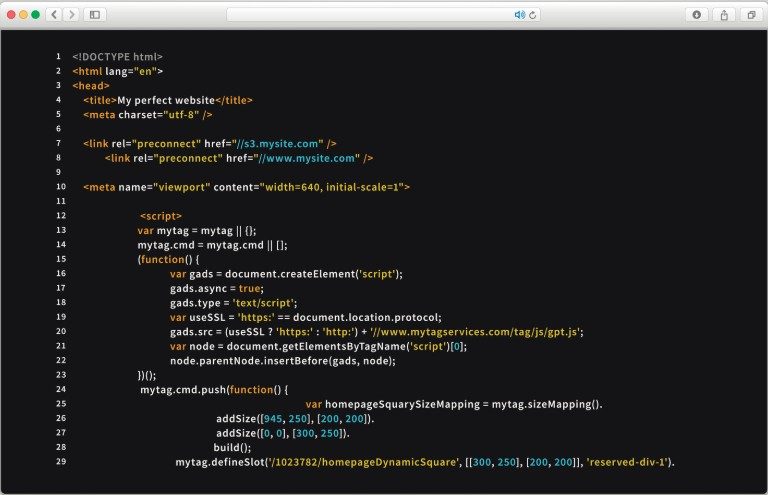Click 'homepageSquarySizeMapping' variable name
Screen dimensions: 768x495
[403, 404]
